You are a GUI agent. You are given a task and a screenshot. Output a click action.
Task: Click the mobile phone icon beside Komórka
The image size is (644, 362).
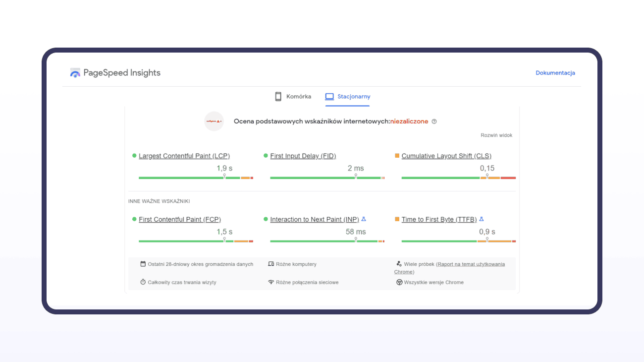278,96
